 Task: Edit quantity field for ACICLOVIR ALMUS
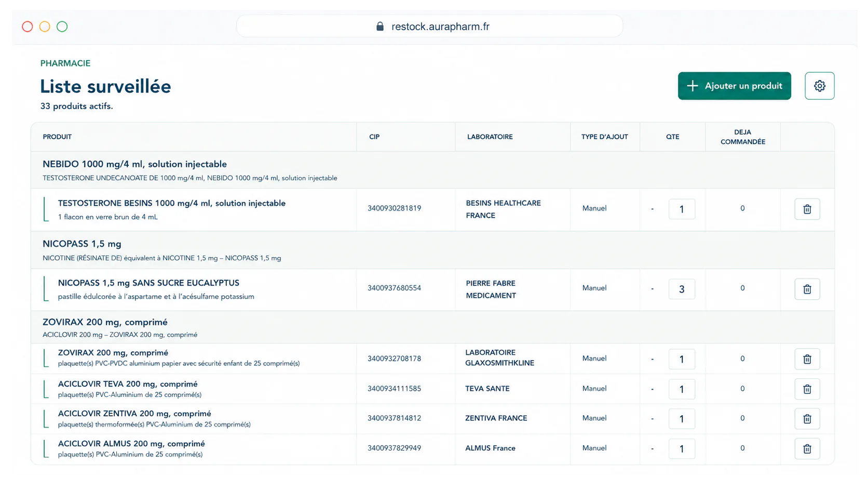(682, 449)
